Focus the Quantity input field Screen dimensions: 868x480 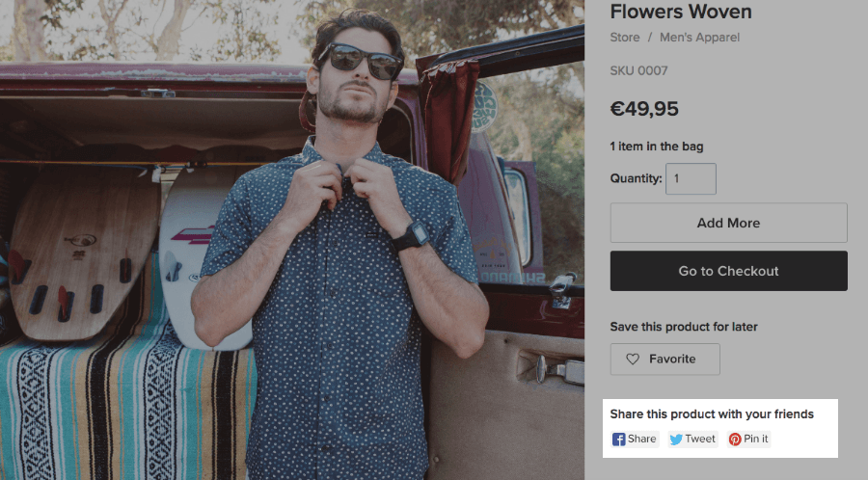(x=691, y=178)
